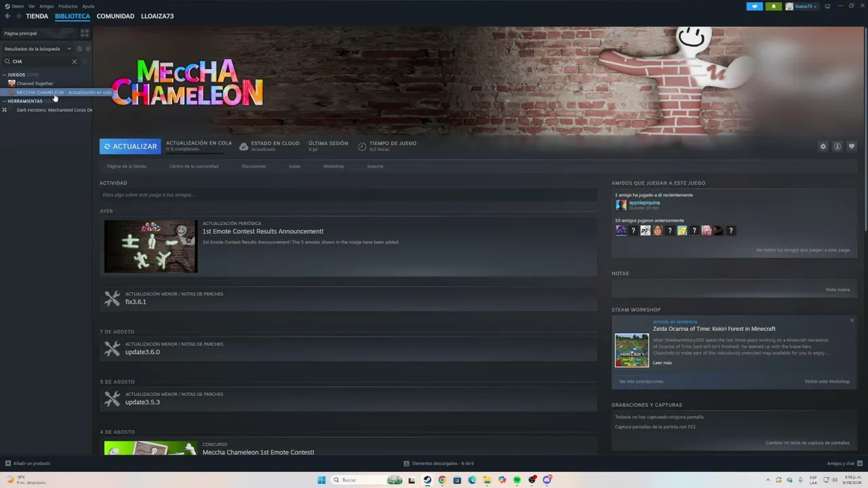Show hidden system tray icons
The height and width of the screenshot is (488, 868).
click(x=768, y=480)
